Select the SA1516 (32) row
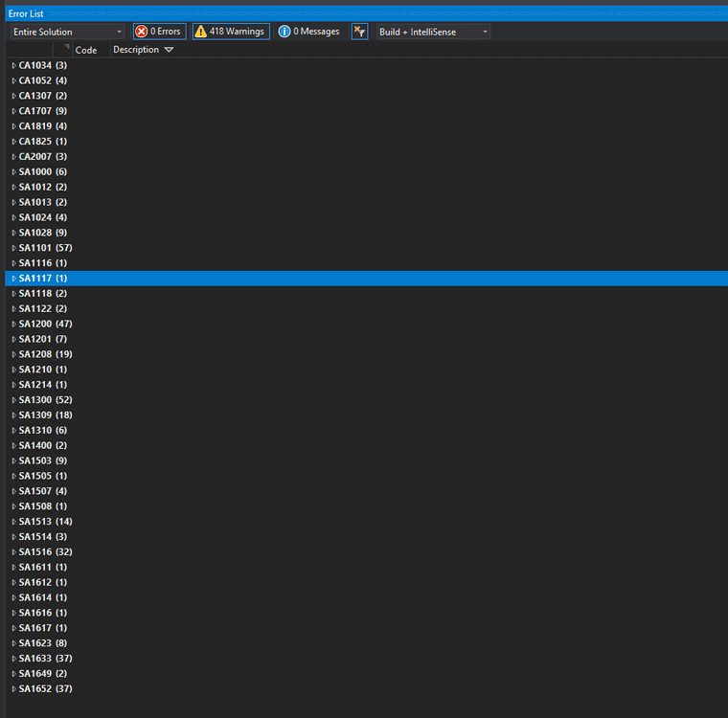The height and width of the screenshot is (718, 728). 366,551
